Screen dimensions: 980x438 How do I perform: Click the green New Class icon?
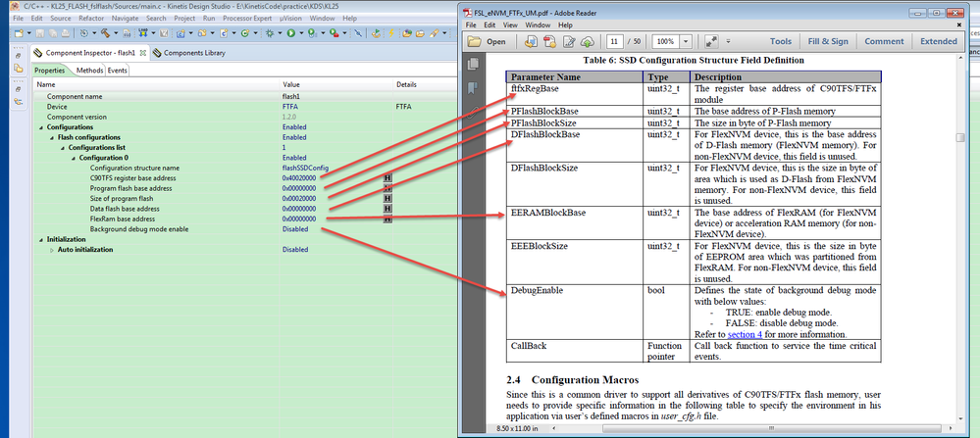pos(245,33)
